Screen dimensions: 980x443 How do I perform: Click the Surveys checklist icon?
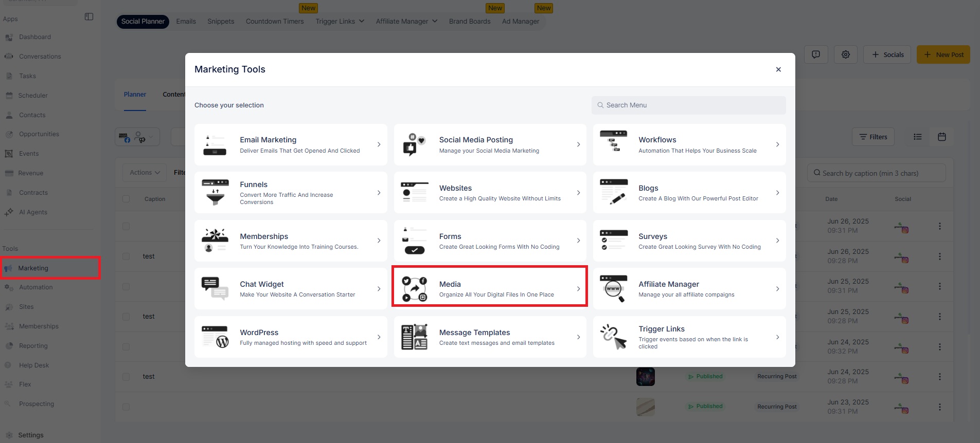pos(614,241)
